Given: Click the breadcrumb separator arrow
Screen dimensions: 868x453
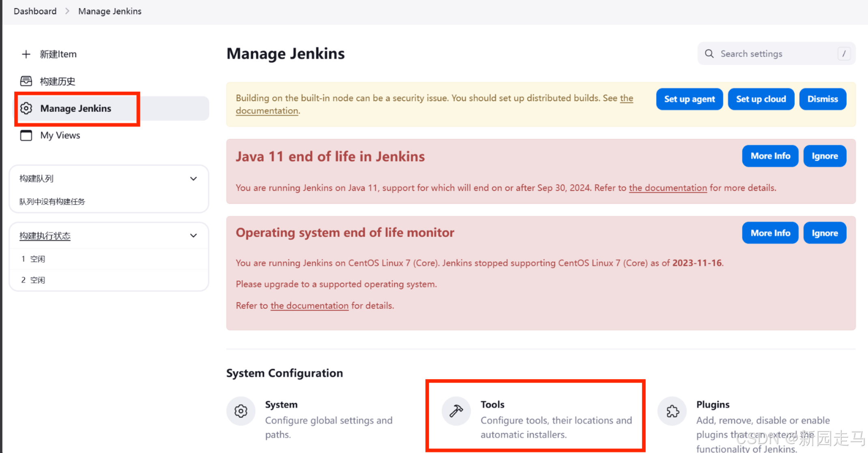Looking at the screenshot, I should [67, 11].
